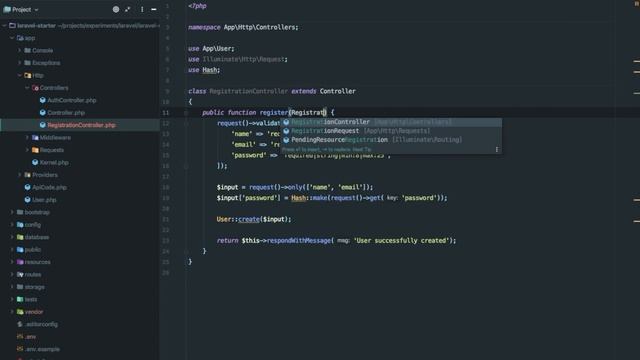Jump to the error stripe mark beside line 21
The width and height of the screenshot is (640, 360).
click(637, 221)
